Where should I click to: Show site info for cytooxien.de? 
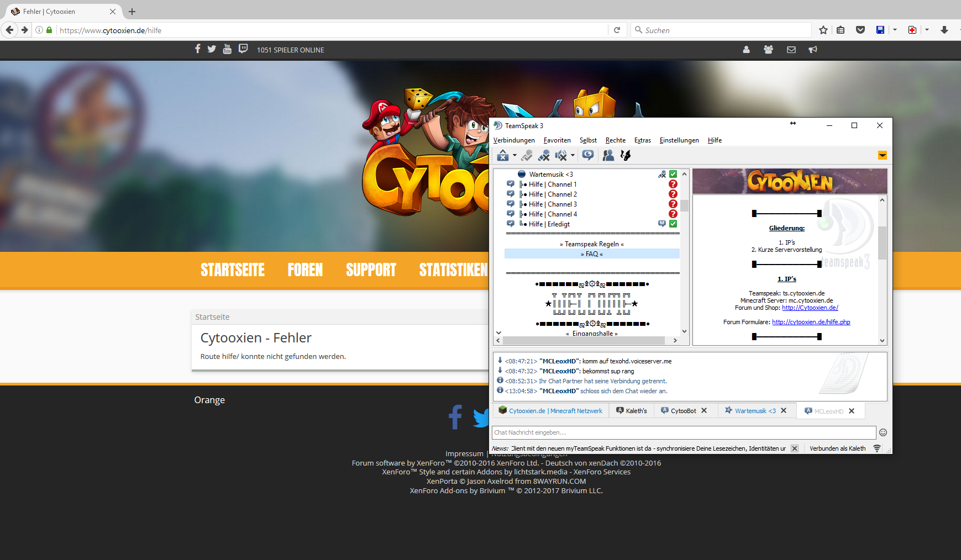[39, 30]
